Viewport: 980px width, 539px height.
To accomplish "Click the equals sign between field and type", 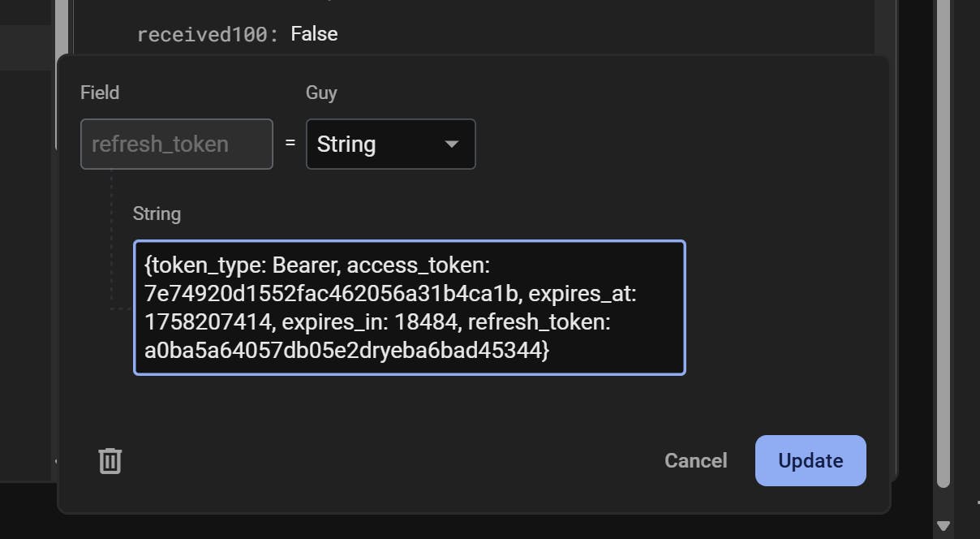I will point(290,144).
